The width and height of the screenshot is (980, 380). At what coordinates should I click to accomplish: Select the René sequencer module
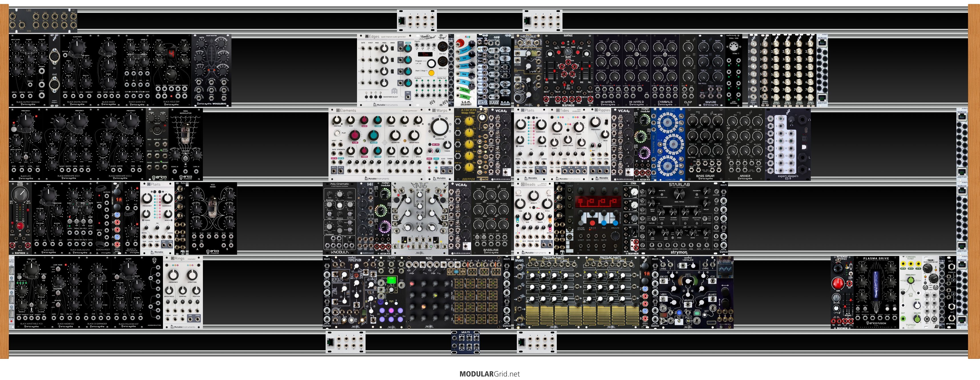point(454,292)
